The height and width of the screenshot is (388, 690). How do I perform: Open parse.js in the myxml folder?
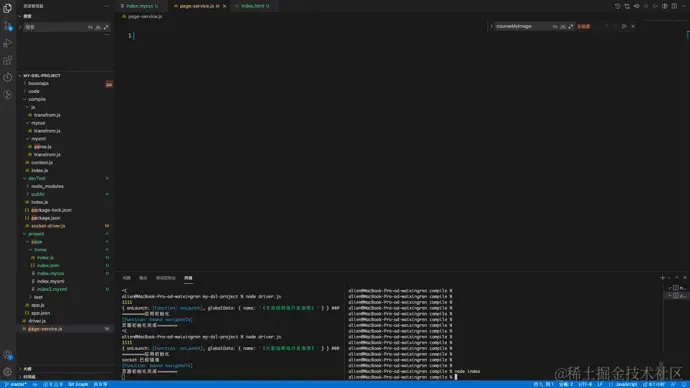tap(43, 147)
